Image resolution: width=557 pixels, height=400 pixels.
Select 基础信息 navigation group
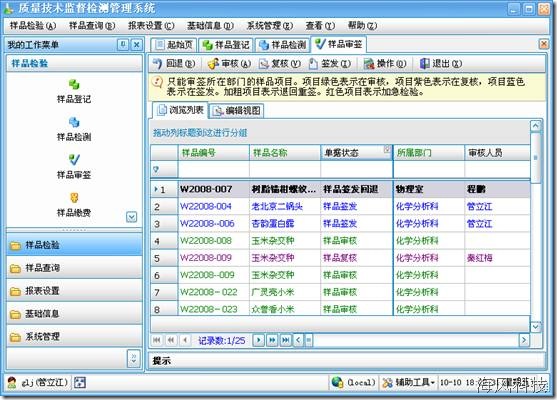74,314
